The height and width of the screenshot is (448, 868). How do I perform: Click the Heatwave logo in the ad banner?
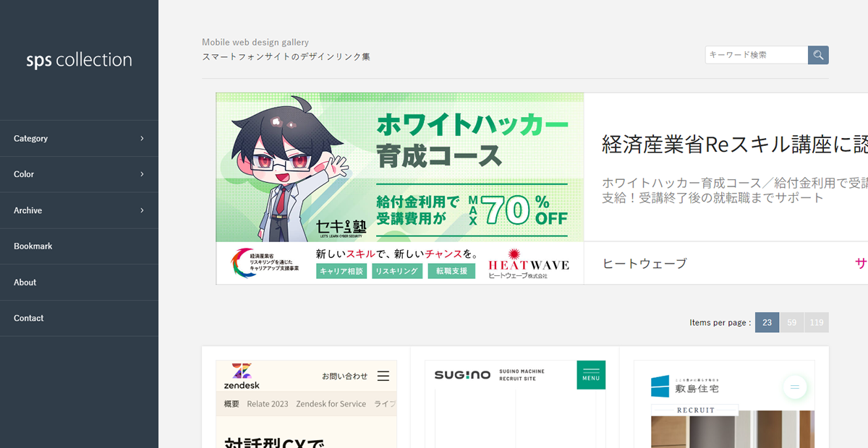(529, 264)
